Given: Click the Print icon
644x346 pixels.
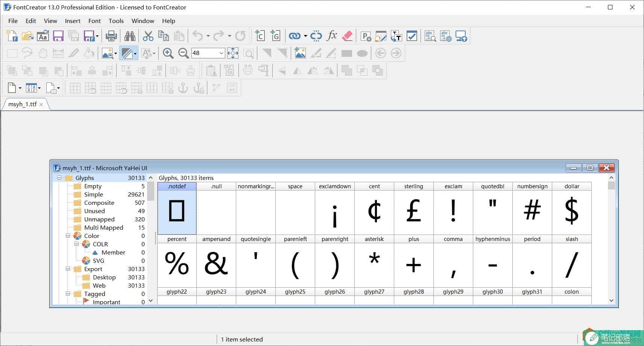Looking at the screenshot, I should [x=111, y=36].
